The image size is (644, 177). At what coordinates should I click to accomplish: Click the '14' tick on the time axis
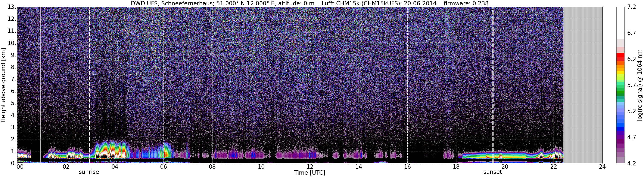click(358, 167)
